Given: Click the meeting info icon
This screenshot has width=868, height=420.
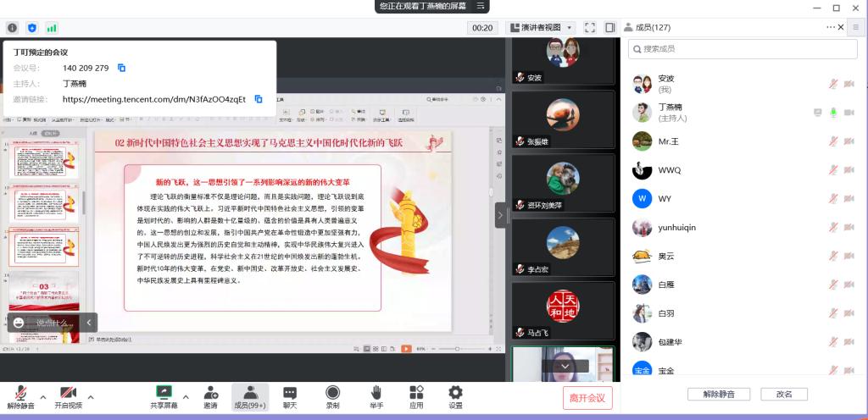Looking at the screenshot, I should coord(12,28).
